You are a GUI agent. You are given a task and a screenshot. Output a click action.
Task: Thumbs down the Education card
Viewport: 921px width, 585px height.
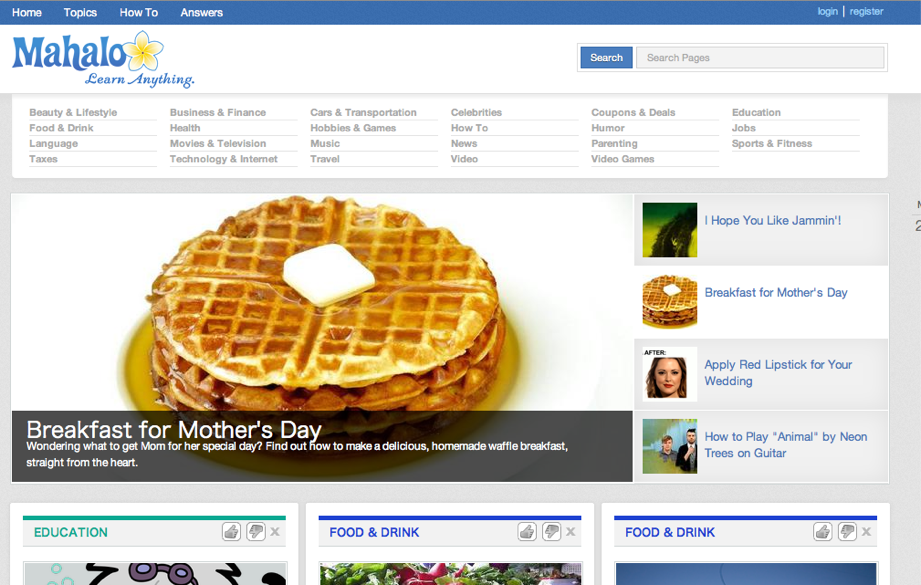[256, 532]
